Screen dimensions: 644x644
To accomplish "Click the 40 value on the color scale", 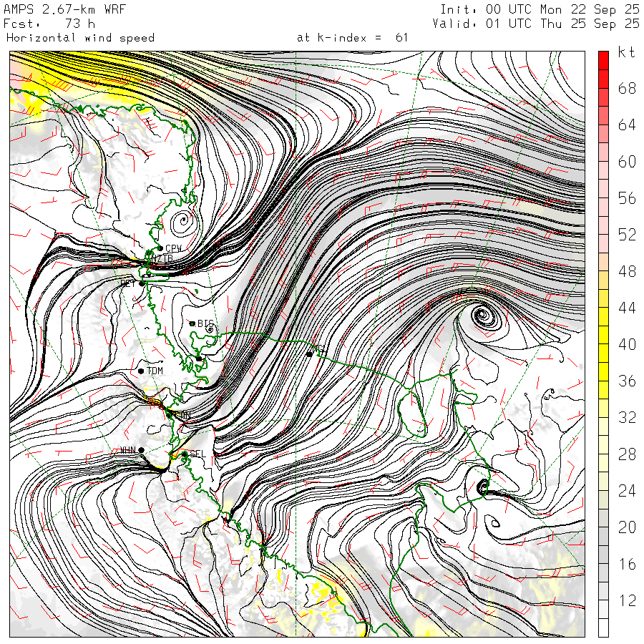I will tap(627, 345).
